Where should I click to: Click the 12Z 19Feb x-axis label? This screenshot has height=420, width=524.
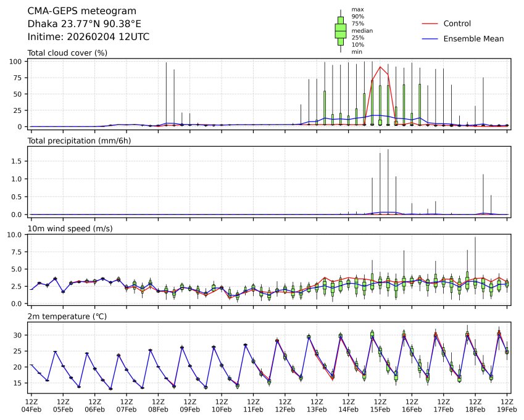507,405
